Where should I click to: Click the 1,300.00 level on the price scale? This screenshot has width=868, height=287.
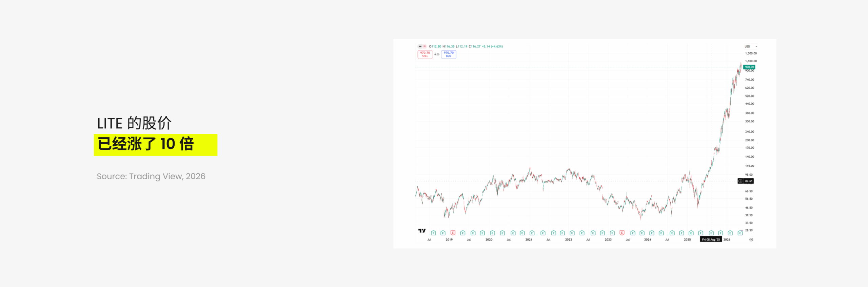click(751, 53)
